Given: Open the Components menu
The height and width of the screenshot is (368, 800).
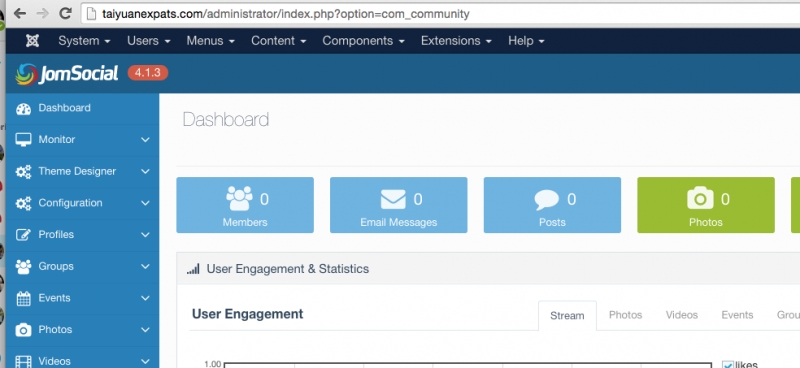Looking at the screenshot, I should point(363,41).
